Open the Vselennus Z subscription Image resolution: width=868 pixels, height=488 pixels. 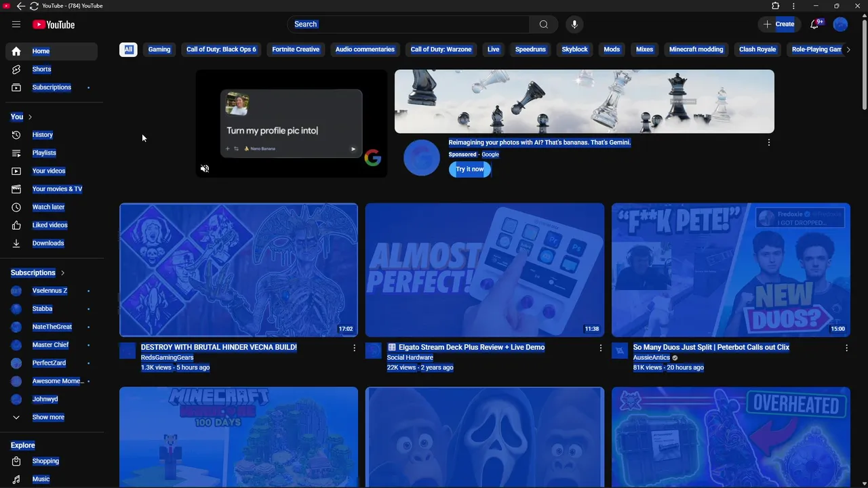click(x=52, y=291)
